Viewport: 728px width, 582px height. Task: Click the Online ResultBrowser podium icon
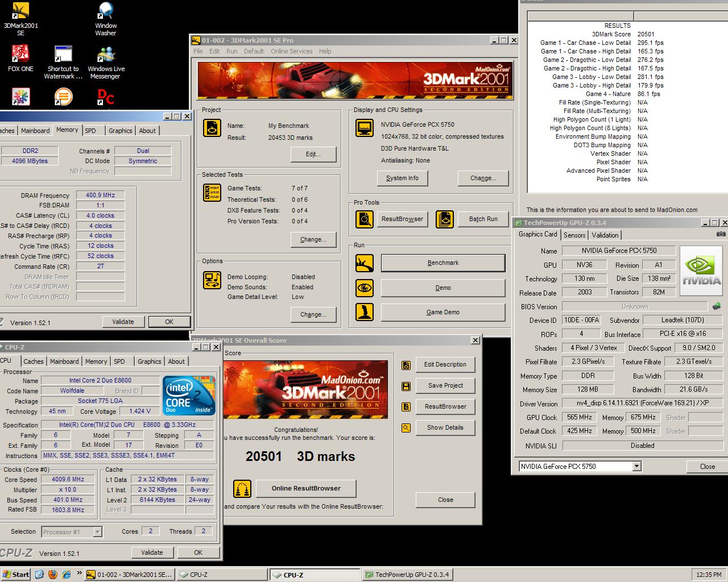click(x=242, y=488)
